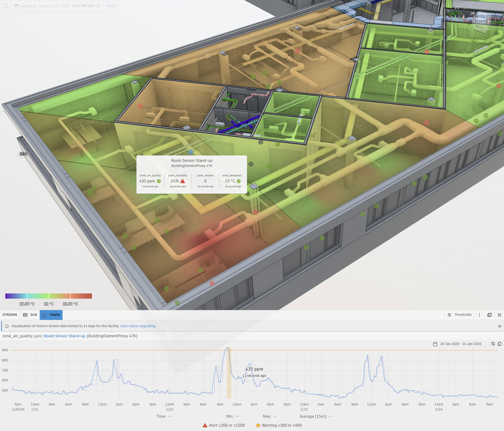504x431 pixels.
Task: Click the fullscreen expand icon at top-left
Action: (x=6, y=6)
